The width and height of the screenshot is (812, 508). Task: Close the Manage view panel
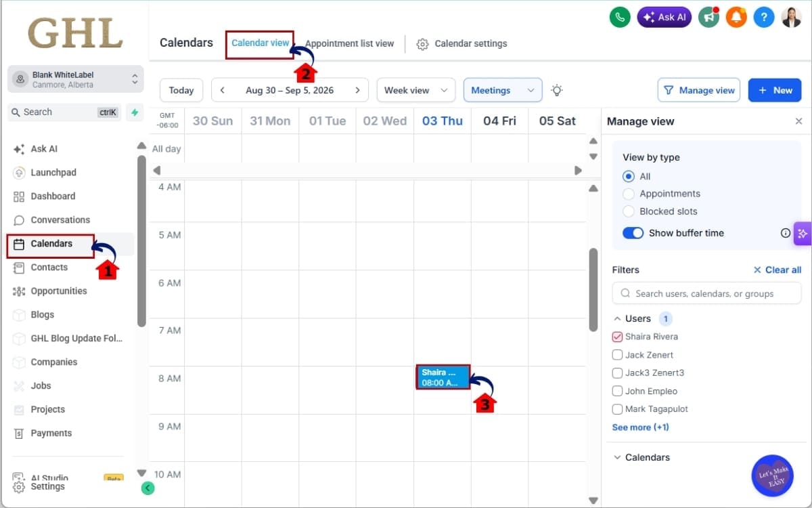pos(798,121)
